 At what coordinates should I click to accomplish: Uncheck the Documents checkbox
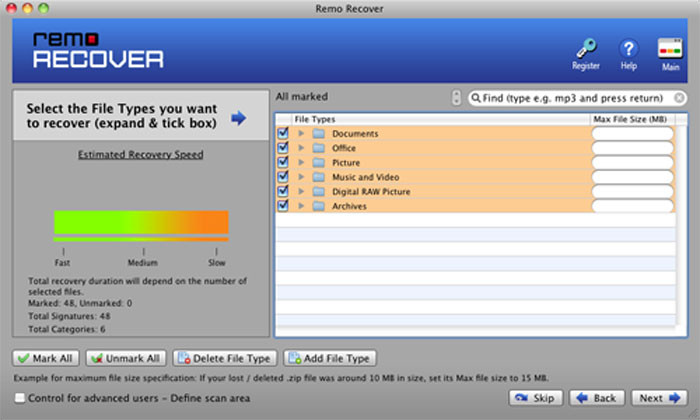coord(283,133)
